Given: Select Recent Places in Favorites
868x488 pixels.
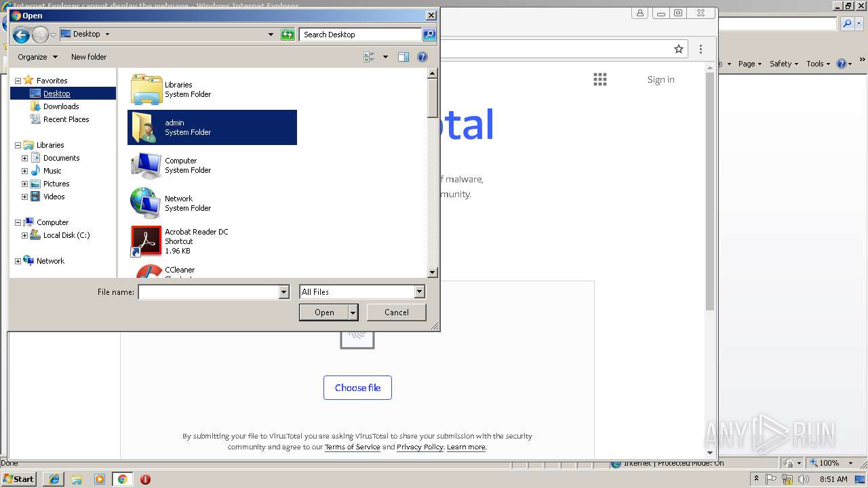Looking at the screenshot, I should 66,119.
